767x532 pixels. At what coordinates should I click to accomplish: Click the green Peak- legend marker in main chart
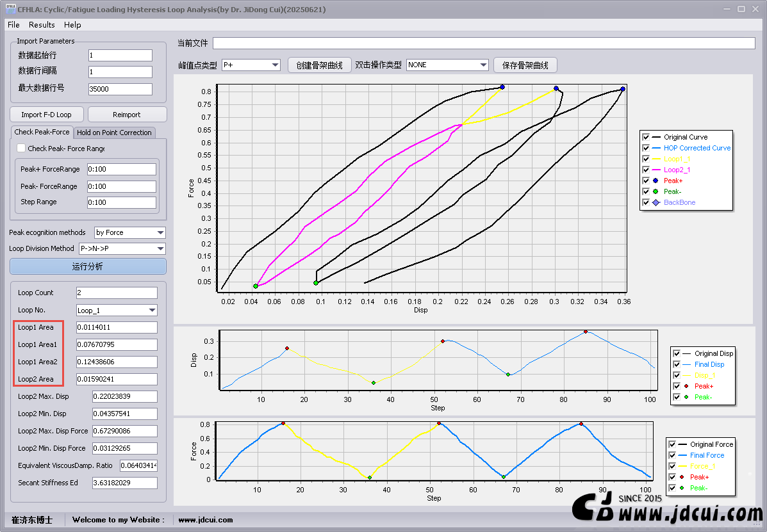[656, 191]
